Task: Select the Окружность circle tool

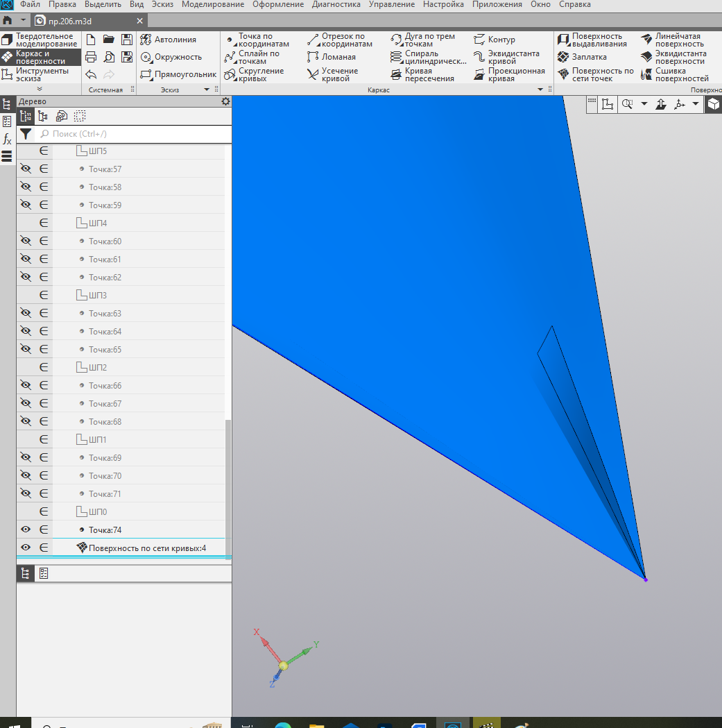Action: click(x=171, y=57)
